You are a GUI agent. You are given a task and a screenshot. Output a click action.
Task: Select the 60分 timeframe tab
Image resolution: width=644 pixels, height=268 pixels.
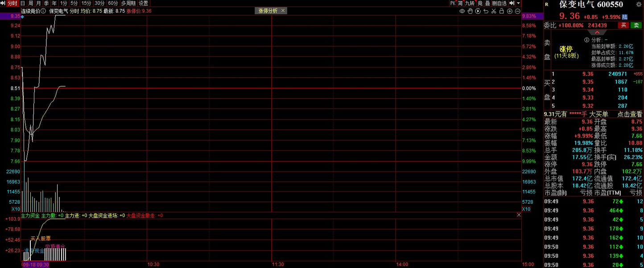[x=113, y=3]
